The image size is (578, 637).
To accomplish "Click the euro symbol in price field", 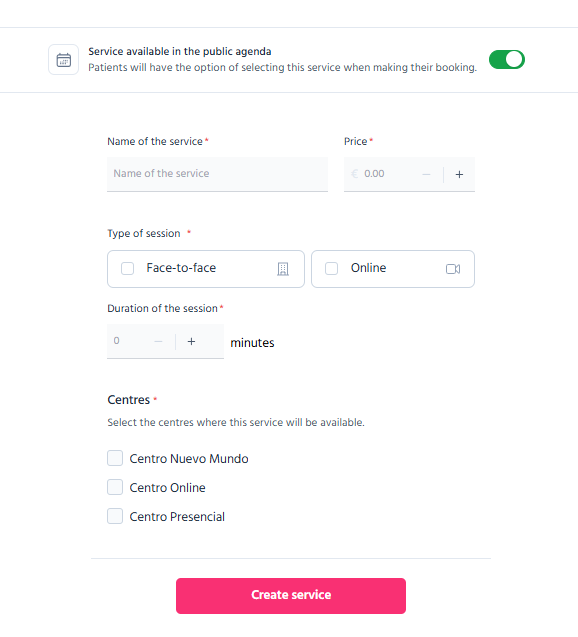I will click(355, 174).
